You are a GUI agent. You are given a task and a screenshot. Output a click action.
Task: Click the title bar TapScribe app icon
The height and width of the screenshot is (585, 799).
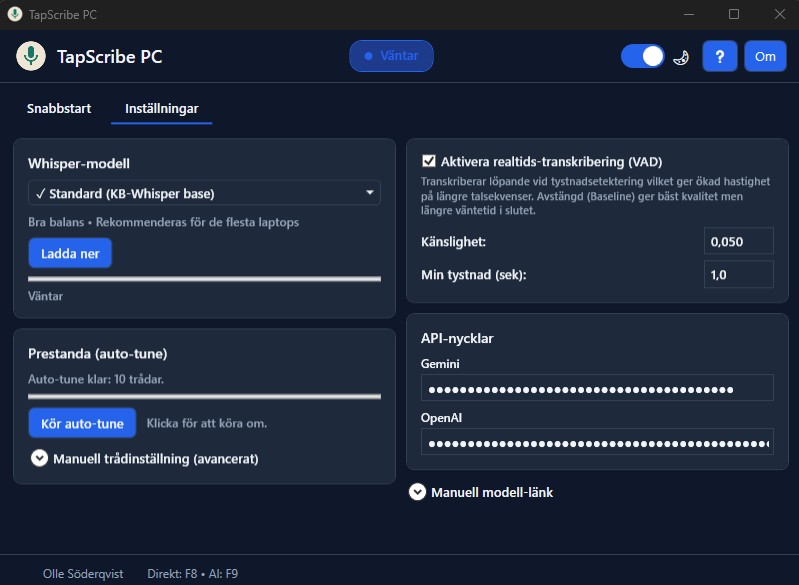[x=15, y=14]
